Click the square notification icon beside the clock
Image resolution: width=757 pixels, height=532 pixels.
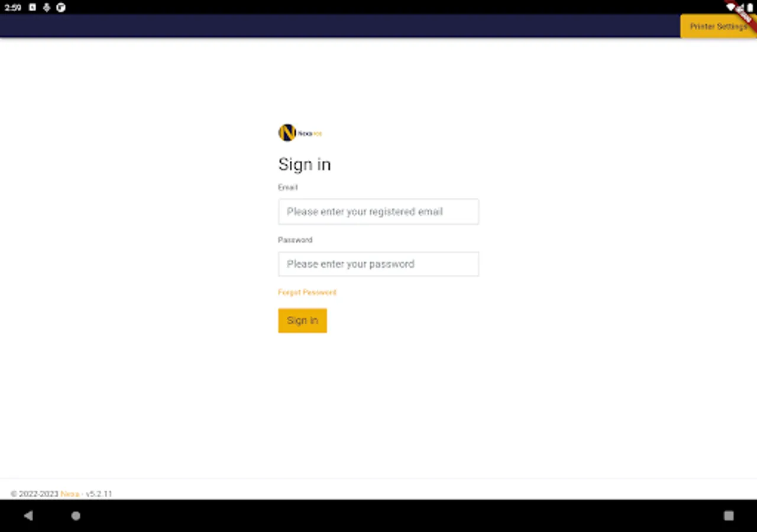click(33, 8)
